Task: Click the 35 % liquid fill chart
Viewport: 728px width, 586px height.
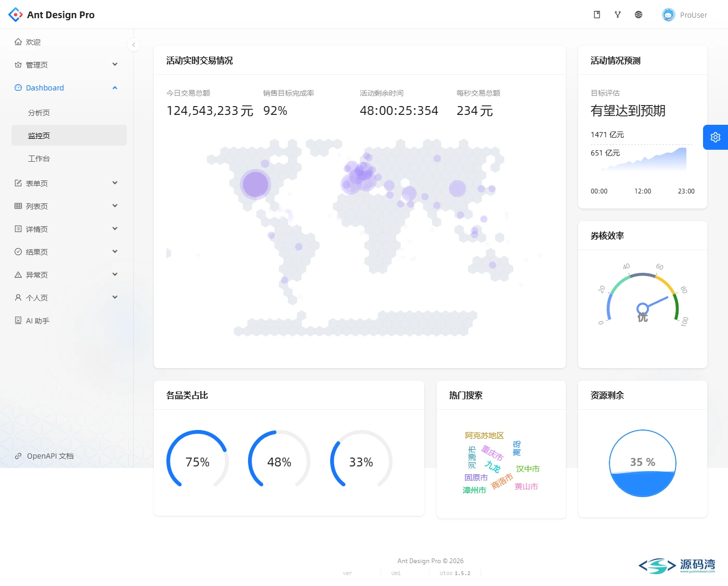Action: point(643,463)
